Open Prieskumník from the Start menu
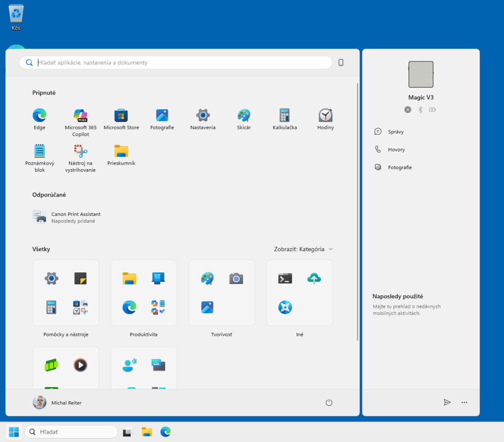The height and width of the screenshot is (442, 504). (x=121, y=152)
